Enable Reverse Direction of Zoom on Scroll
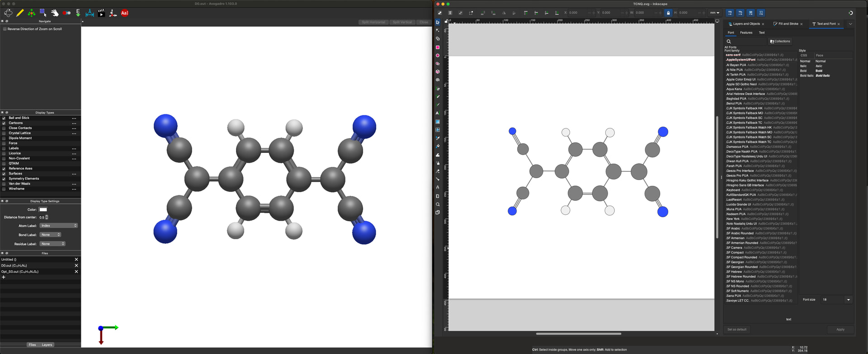868x354 pixels. tap(5, 29)
